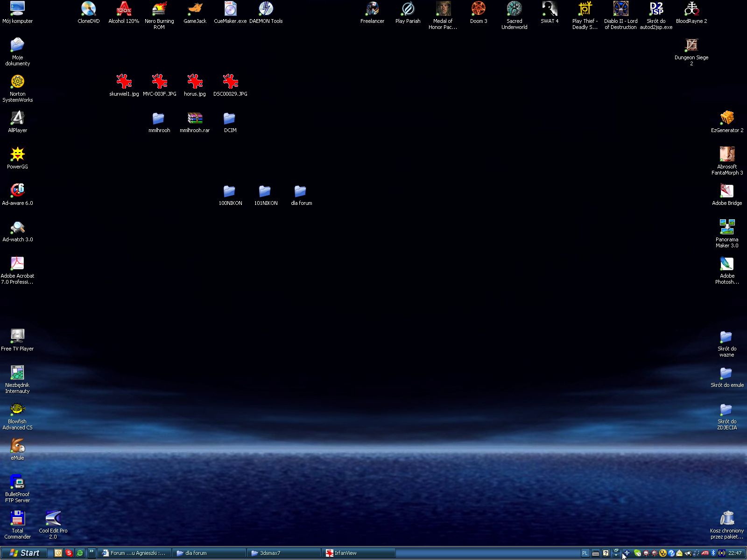Select the mmlhrooh.rar archive file
This screenshot has width=747, height=560.
pos(195,119)
